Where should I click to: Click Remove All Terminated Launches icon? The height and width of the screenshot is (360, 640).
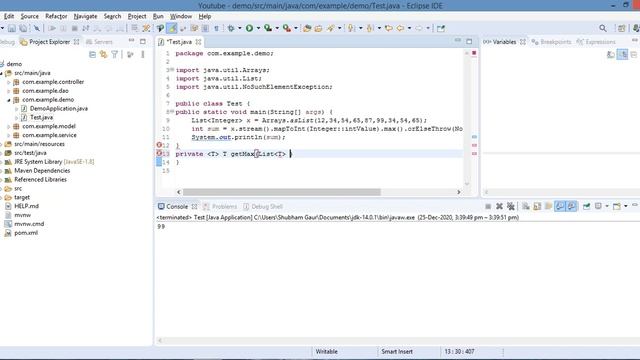511,207
